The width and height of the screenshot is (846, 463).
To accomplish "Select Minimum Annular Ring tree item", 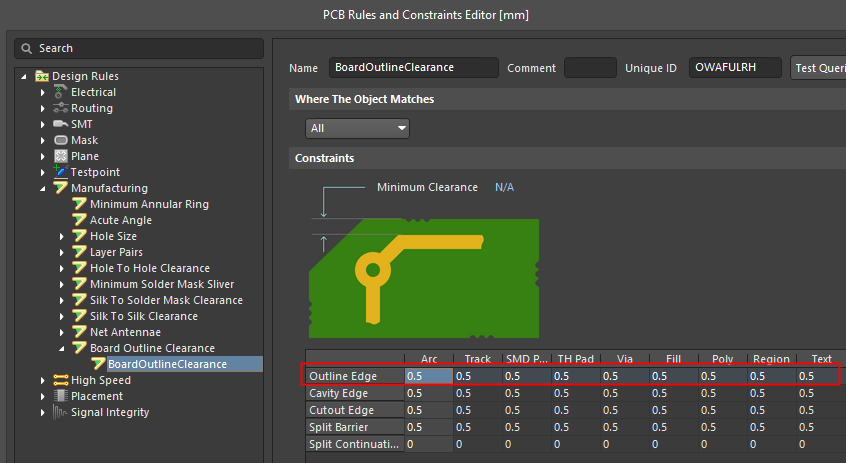I will tap(149, 204).
